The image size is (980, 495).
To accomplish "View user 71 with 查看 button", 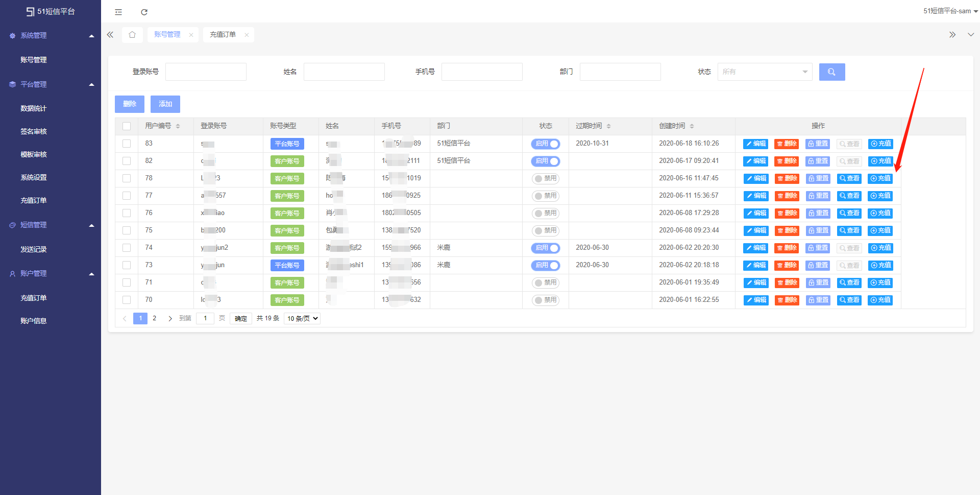I will (849, 283).
